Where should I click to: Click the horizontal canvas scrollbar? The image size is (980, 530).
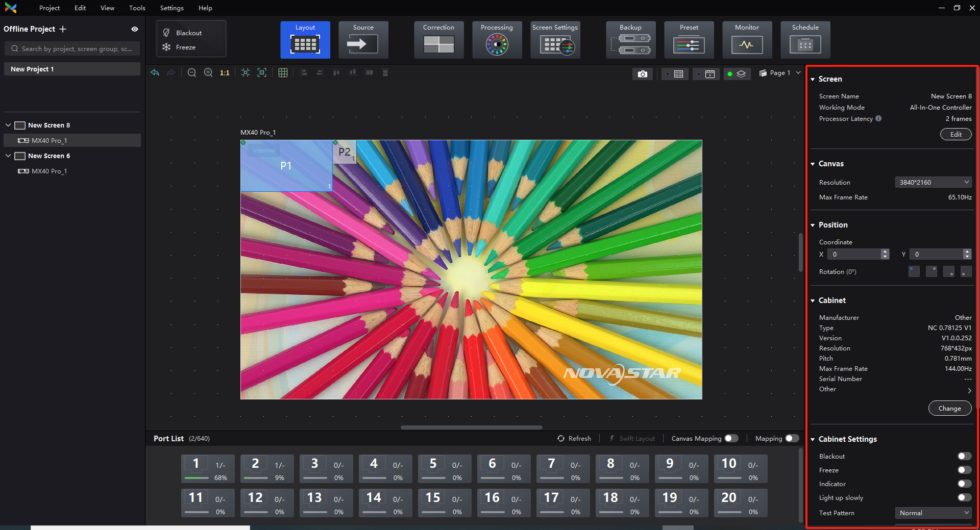coord(471,427)
